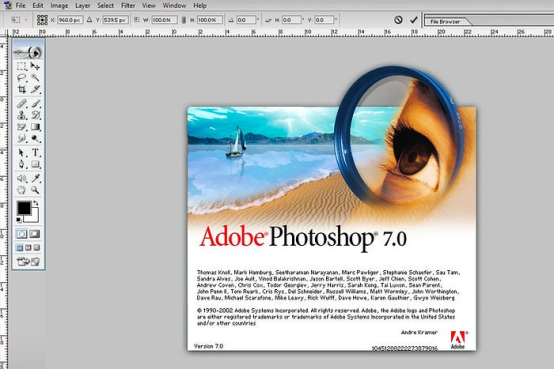Viewport: 554px width, 370px height.
Task: Swap foreground and background colors arrow
Action: coord(36,203)
